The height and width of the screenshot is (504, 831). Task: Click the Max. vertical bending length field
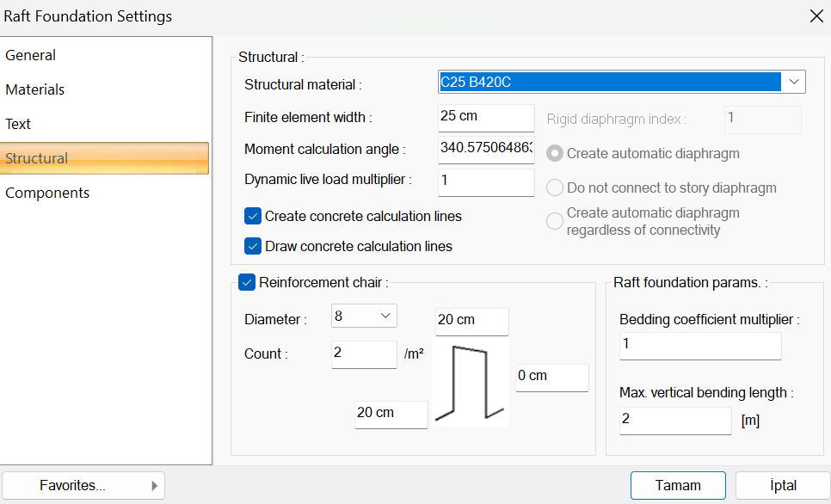[x=674, y=421]
